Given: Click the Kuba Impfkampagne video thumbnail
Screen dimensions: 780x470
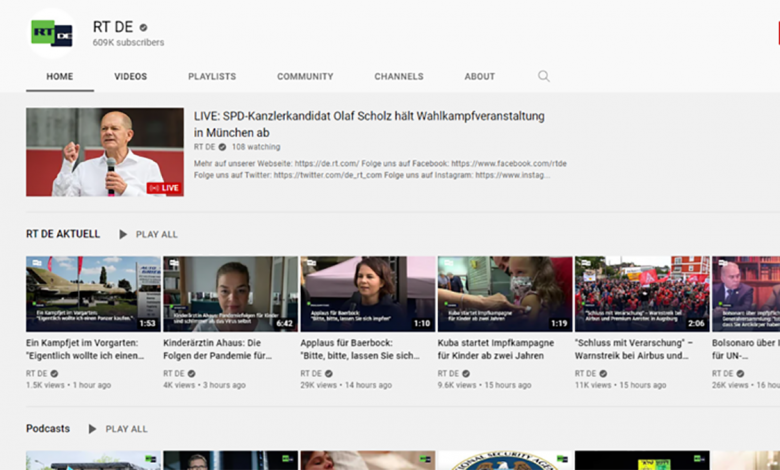Looking at the screenshot, I should tap(505, 294).
